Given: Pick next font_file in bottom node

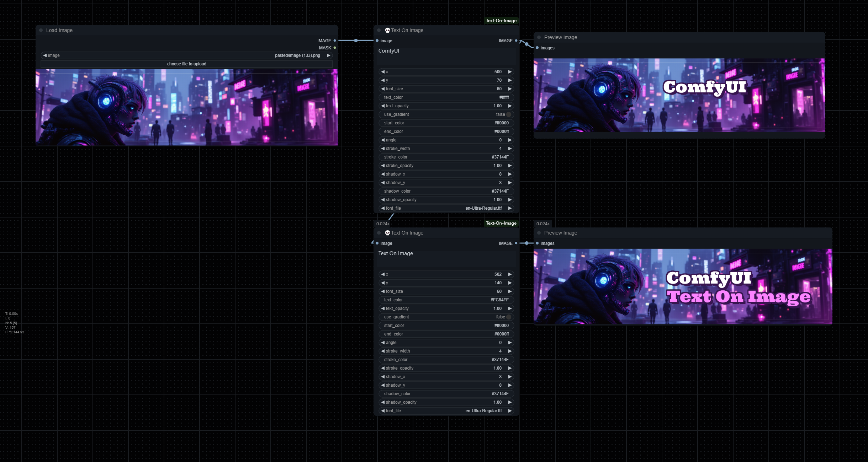Looking at the screenshot, I should [510, 411].
